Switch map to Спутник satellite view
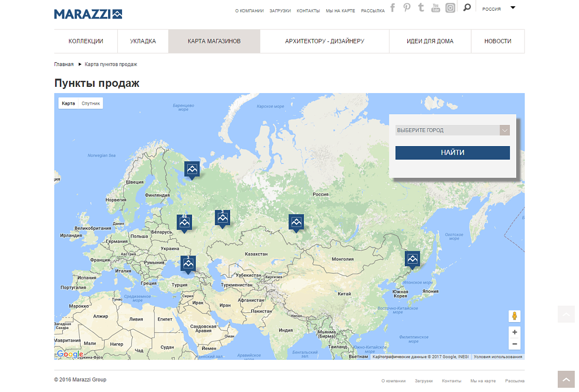 coord(91,103)
